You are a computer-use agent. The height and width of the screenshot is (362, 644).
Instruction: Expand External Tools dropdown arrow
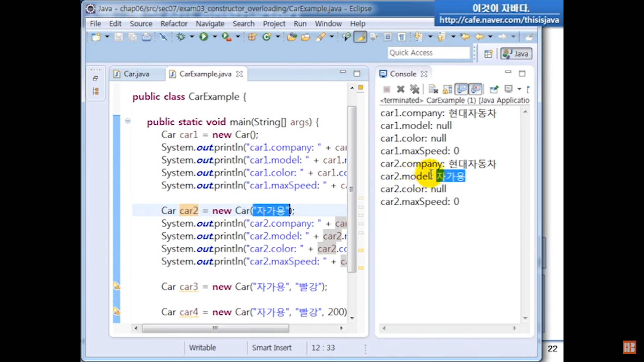[x=238, y=37]
